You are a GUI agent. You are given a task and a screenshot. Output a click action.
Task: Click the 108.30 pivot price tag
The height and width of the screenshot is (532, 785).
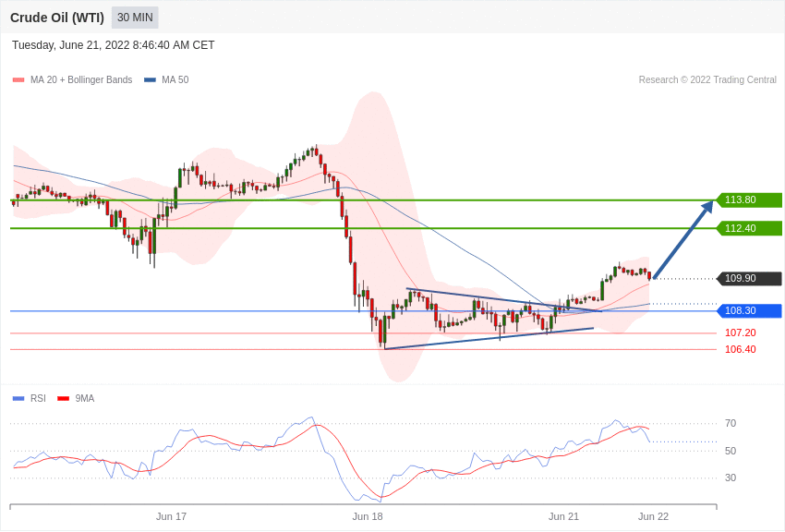pos(749,311)
